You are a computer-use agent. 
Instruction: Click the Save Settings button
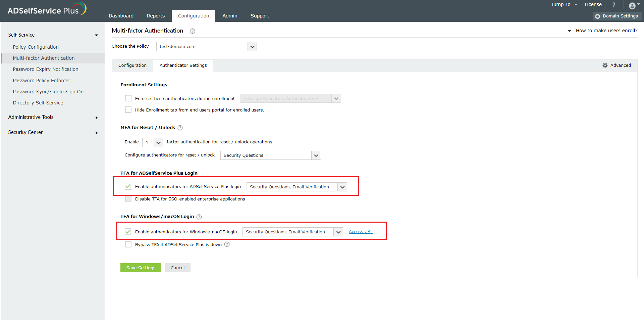141,268
